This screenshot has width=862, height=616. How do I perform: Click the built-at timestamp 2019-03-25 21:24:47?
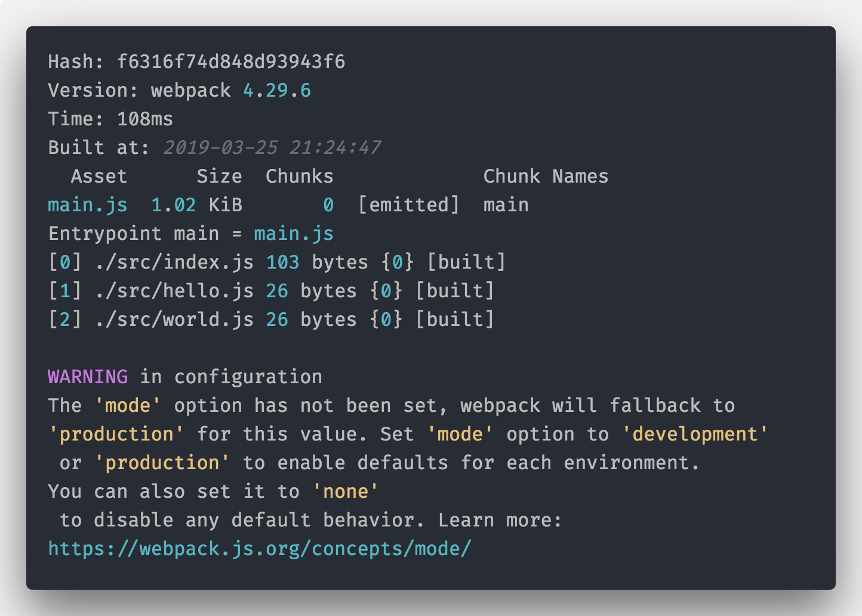click(272, 147)
